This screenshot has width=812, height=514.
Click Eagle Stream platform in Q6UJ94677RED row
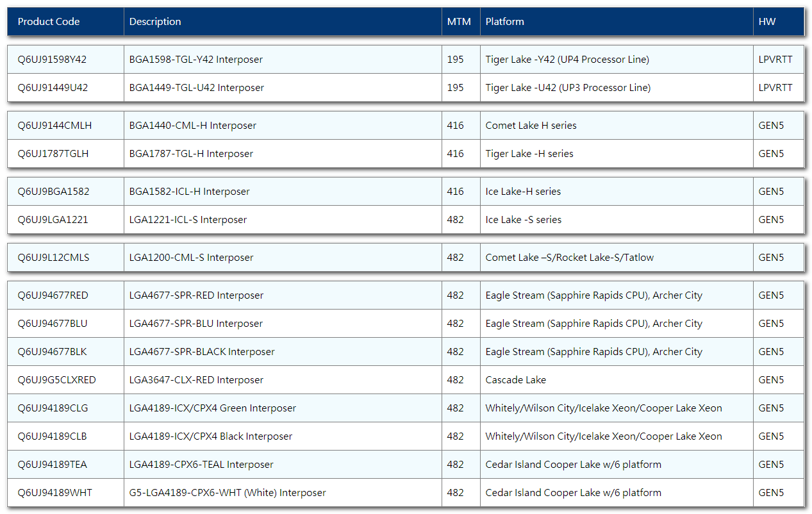tap(594, 295)
